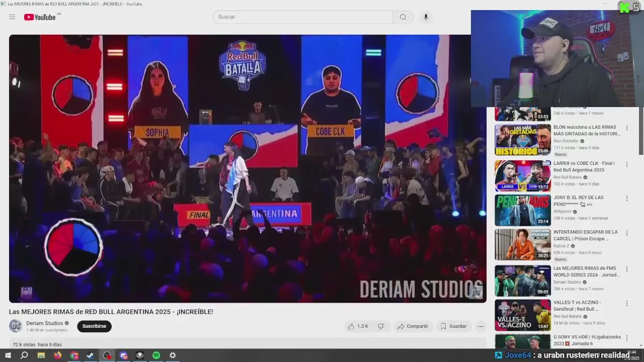The image size is (644, 362).
Task: Open Firefox from taskbar
Action: [x=58, y=355]
